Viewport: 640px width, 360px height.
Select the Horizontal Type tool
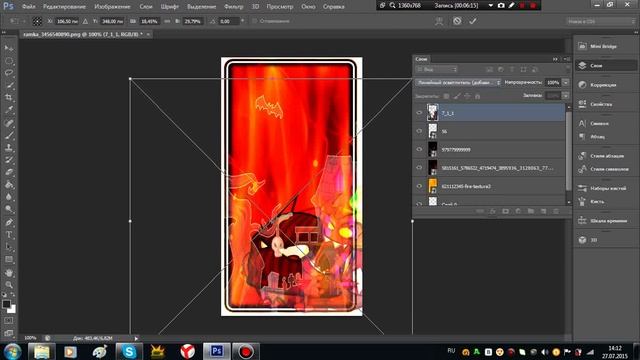coord(9,235)
